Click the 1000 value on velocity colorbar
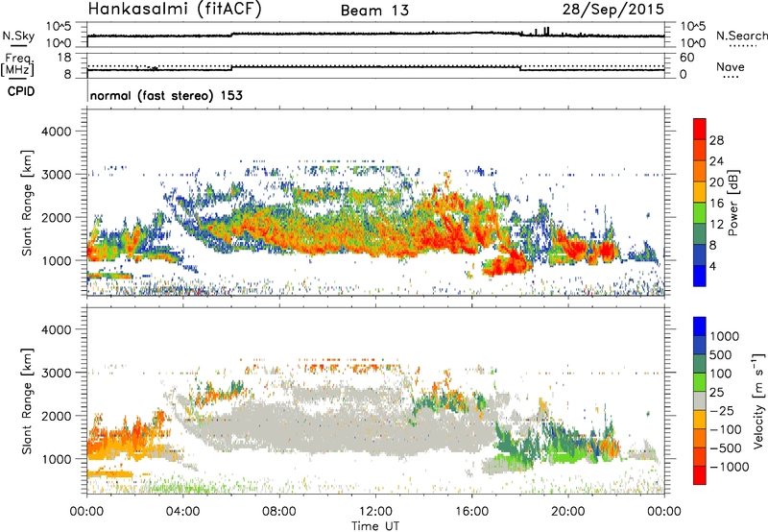Screen dimensions: 768x532 click(725, 336)
